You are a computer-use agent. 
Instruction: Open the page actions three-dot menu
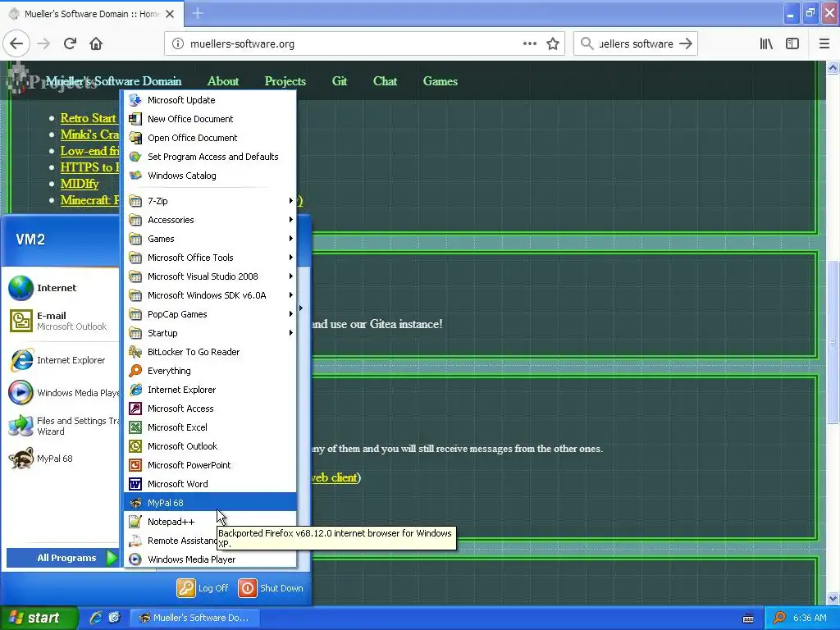tap(529, 44)
